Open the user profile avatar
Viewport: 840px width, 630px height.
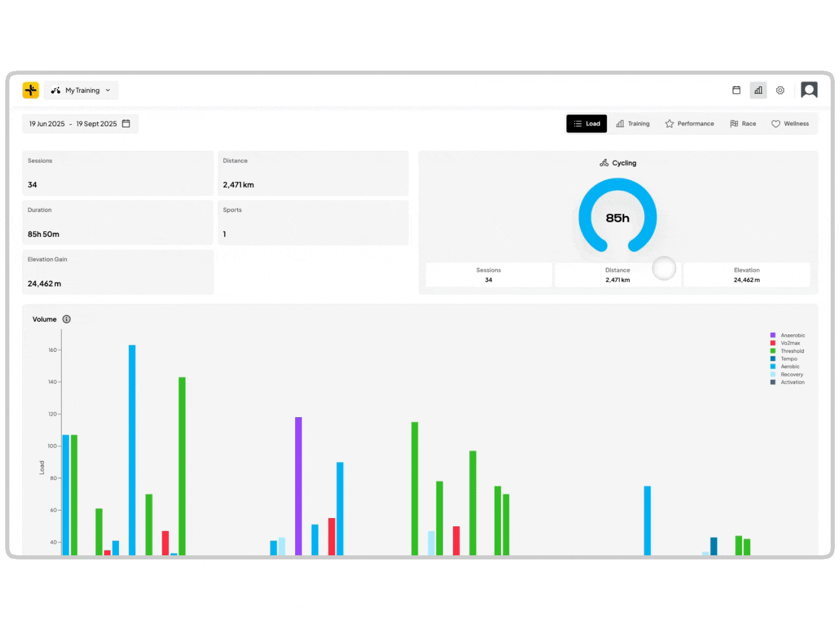click(x=808, y=90)
